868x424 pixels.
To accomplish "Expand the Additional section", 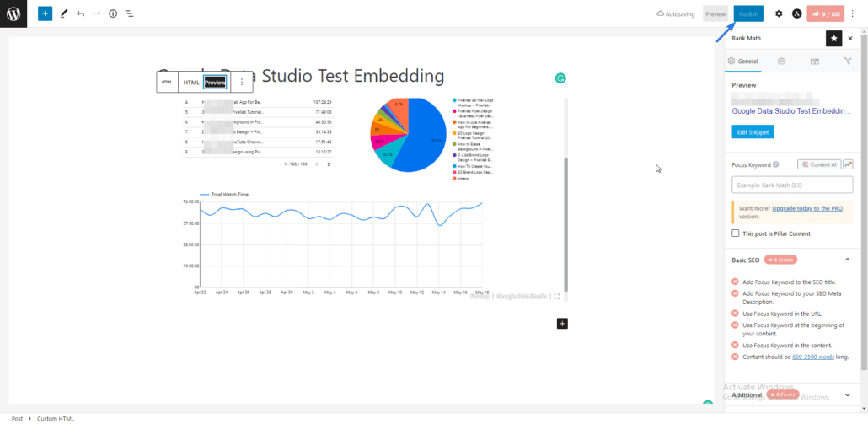I will 847,395.
